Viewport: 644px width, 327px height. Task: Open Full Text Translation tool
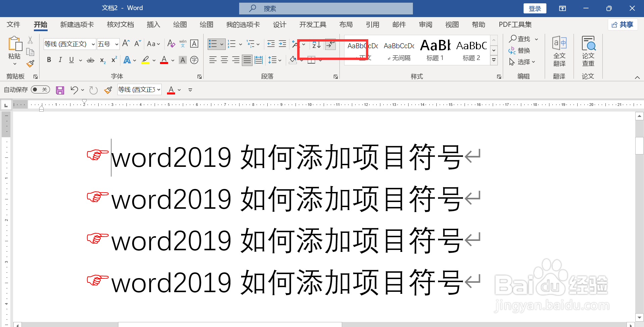click(559, 51)
